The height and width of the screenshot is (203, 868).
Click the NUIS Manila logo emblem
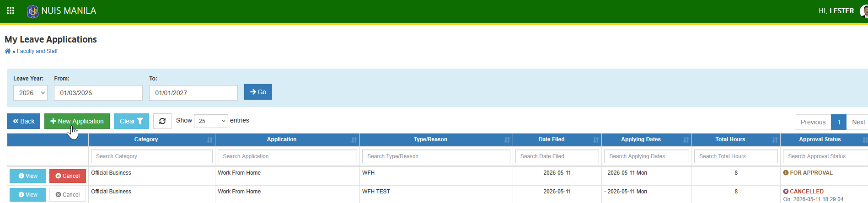click(32, 11)
